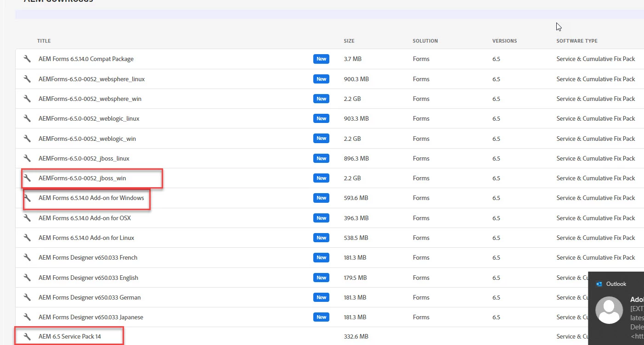The height and width of the screenshot is (345, 644).
Task: Open AEM Forms Designer v650.033 Japanese
Action: click(x=91, y=317)
